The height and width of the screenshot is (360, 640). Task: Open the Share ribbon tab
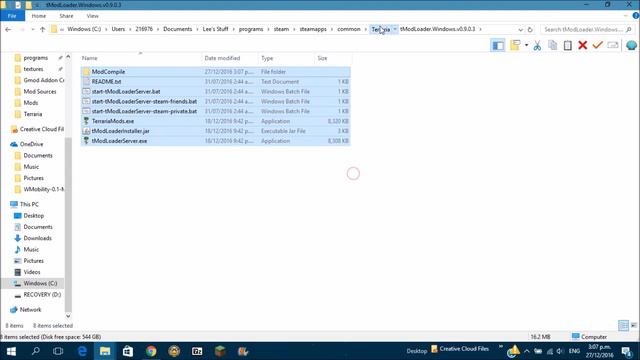click(x=66, y=16)
